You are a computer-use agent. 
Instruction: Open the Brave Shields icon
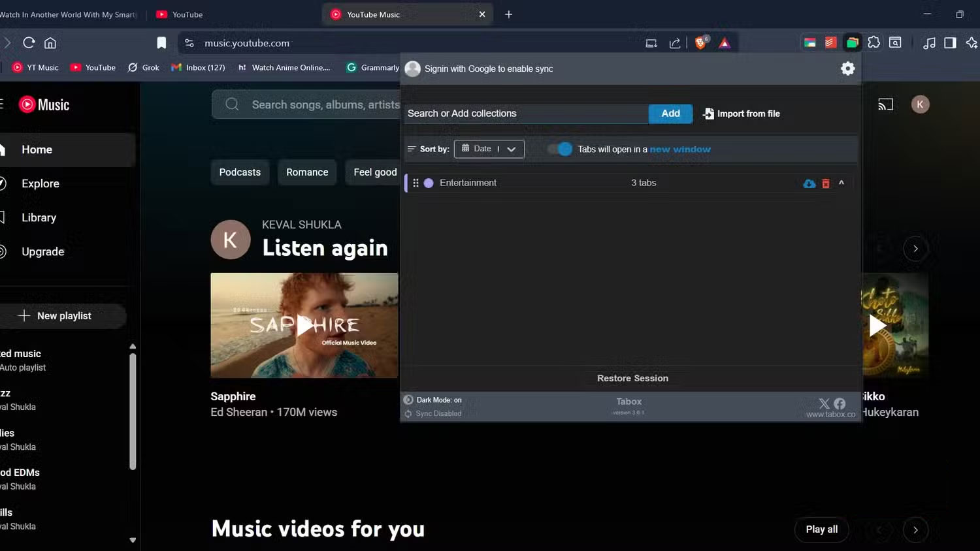click(x=700, y=42)
